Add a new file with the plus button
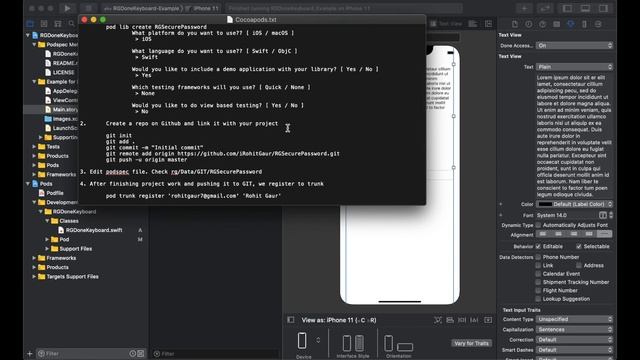Screen dimensions: 640x360 pos(29,353)
